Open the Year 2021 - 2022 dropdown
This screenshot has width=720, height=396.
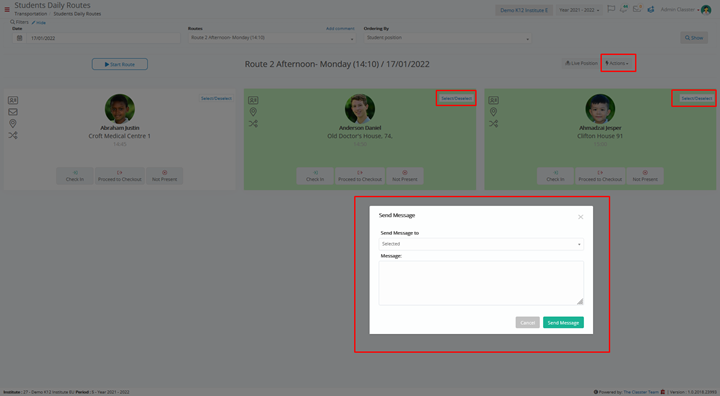point(579,10)
